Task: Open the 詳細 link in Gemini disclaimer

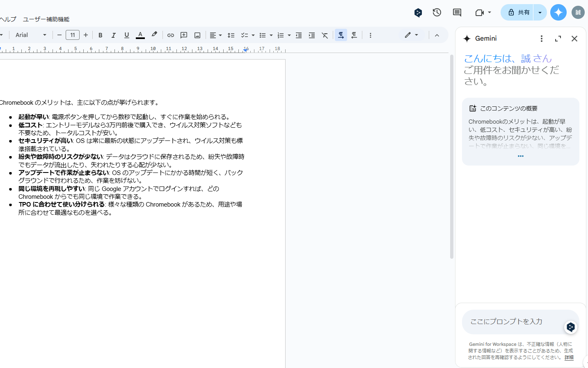Action: coord(569,357)
